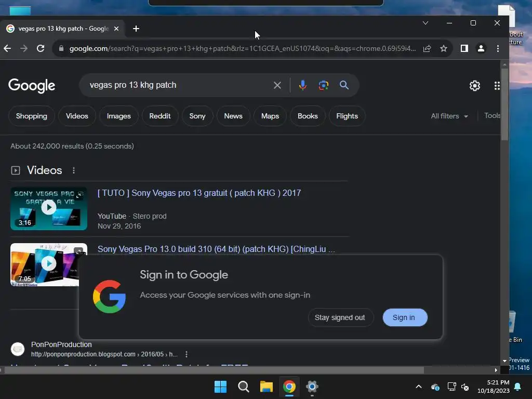Viewport: 532px width, 399px height.
Task: Click the vertical scrollbar thumb
Action: (505, 104)
